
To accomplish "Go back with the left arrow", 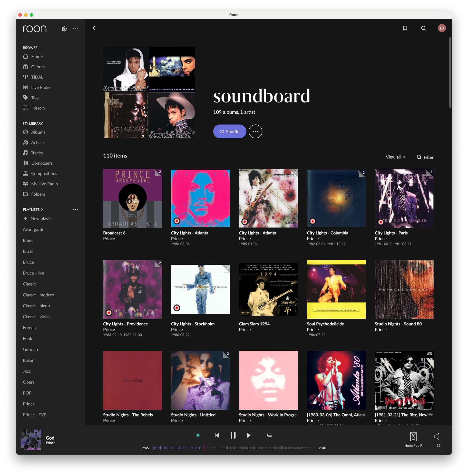I will [x=94, y=28].
